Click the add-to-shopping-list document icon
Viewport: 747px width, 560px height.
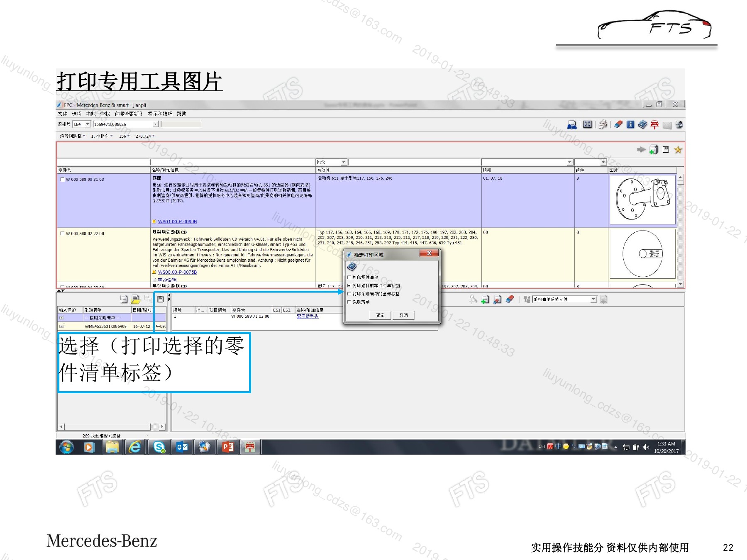[x=654, y=150]
